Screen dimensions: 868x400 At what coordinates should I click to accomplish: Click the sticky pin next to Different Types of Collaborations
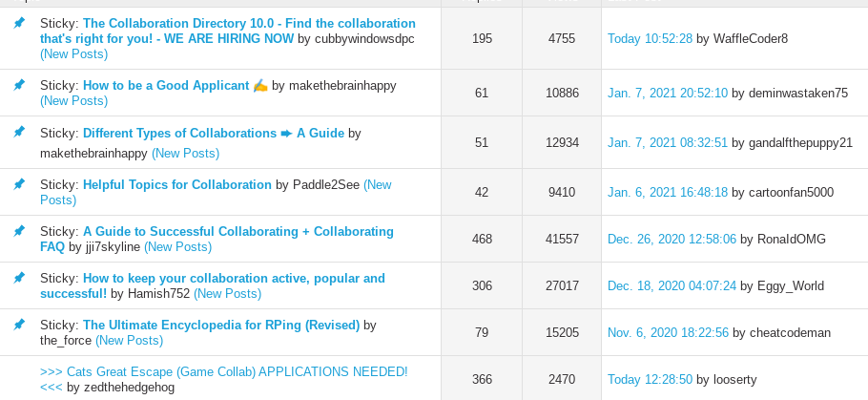[19, 133]
